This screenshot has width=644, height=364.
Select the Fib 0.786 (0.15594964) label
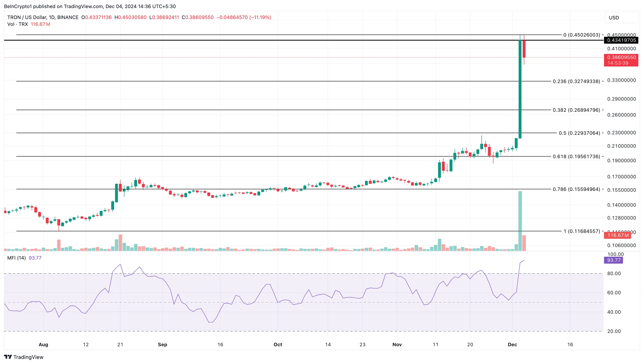coord(576,189)
